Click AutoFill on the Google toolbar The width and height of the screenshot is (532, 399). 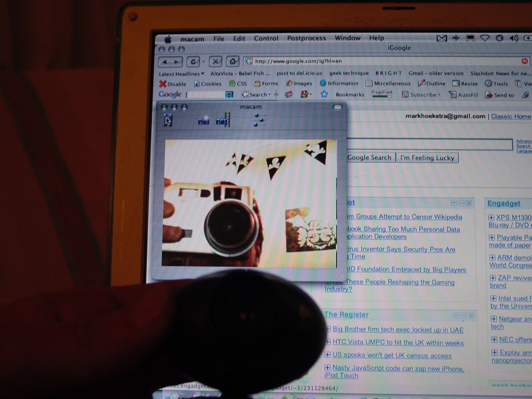(x=463, y=95)
